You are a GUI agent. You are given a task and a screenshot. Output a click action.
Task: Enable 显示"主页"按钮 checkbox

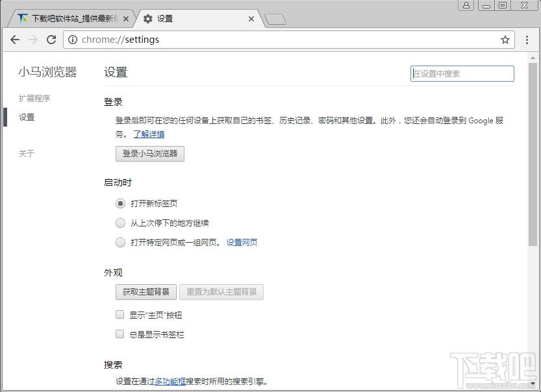120,314
